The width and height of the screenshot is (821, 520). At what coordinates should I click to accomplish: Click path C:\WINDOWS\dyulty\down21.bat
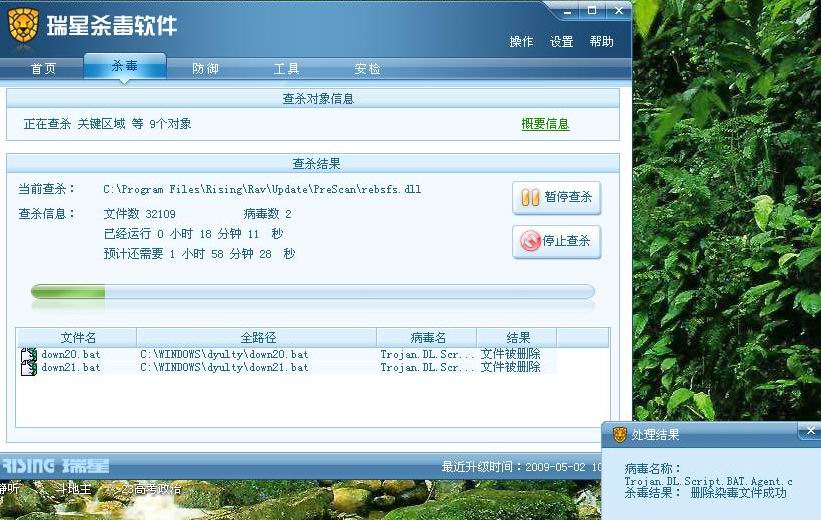pos(224,368)
